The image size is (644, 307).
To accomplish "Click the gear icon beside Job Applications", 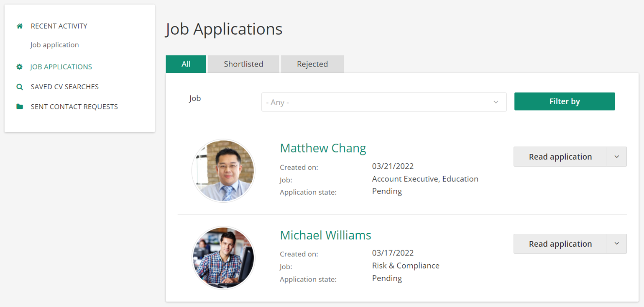I will point(19,67).
